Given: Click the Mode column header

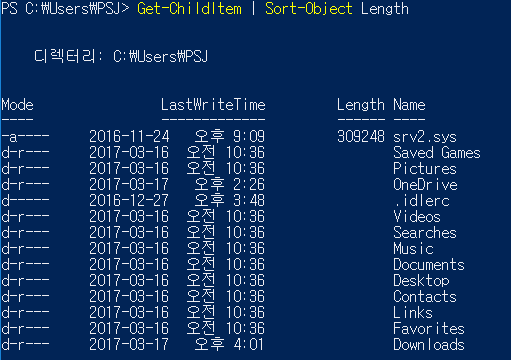Looking at the screenshot, I should pos(17,105).
